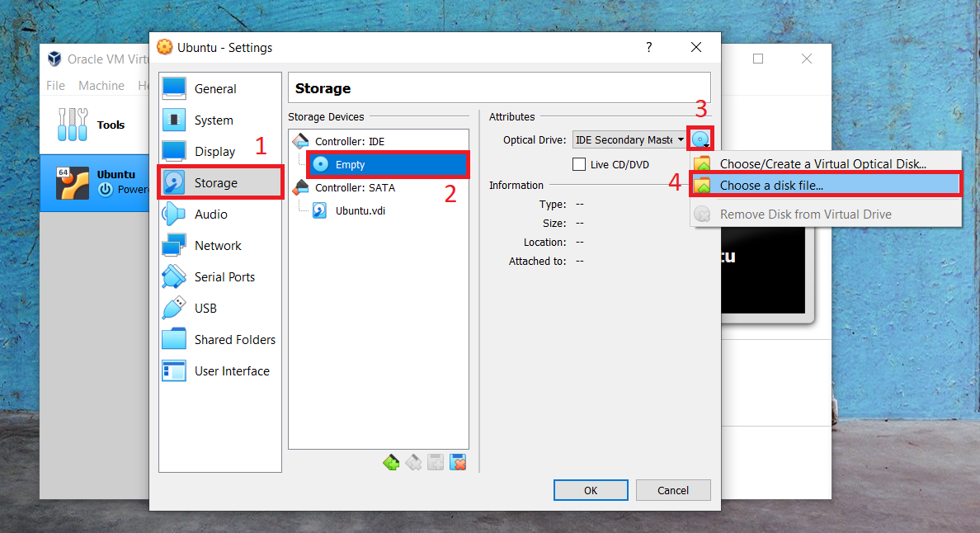
Task: Select Controller: SATA in the storage tree
Action: 379,187
